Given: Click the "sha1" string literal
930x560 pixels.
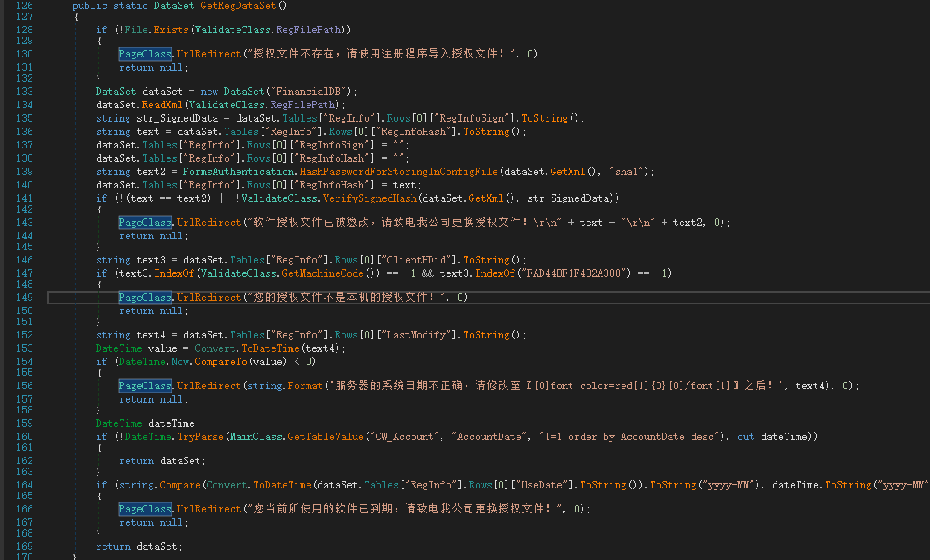Looking at the screenshot, I should 627,172.
